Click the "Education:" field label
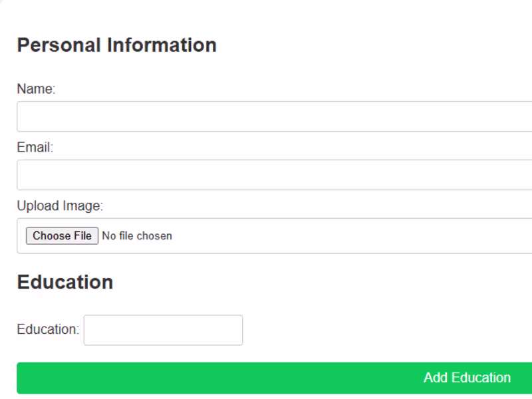Image resolution: width=532 pixels, height=399 pixels. click(x=48, y=330)
